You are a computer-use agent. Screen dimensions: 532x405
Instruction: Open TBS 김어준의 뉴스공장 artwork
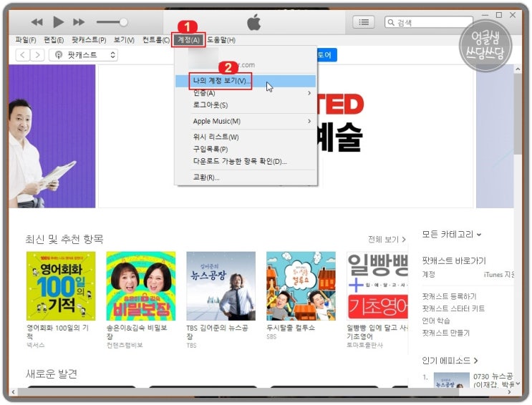(x=221, y=286)
